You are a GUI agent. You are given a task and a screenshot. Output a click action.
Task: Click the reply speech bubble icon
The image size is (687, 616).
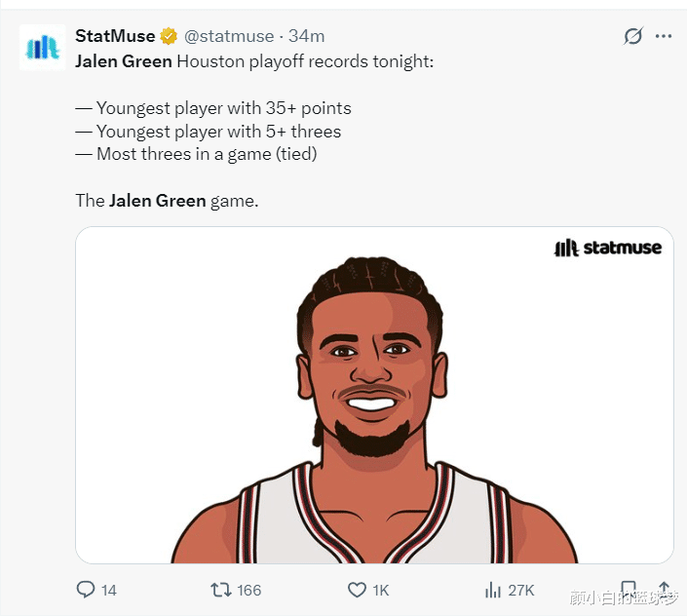[86, 590]
